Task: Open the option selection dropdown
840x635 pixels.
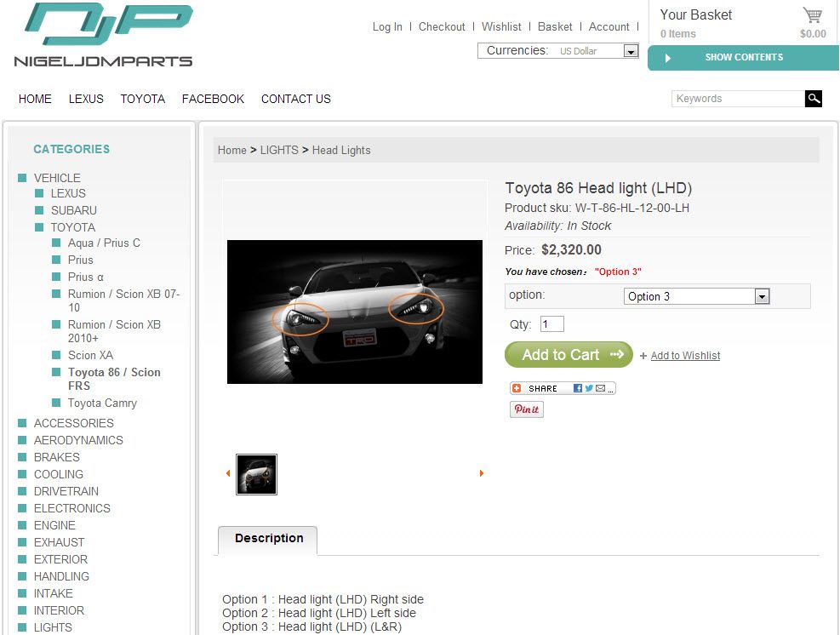Action: pyautogui.click(x=761, y=296)
